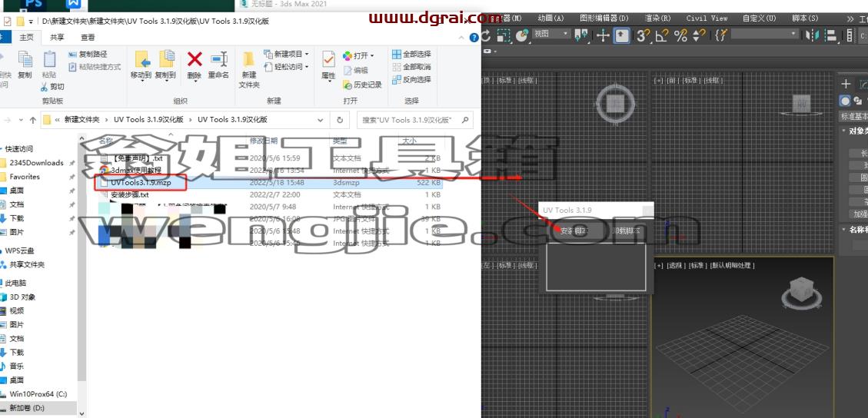This screenshot has width=868, height=418.
Task: Click the Rename icon in ribbon
Action: (x=218, y=59)
